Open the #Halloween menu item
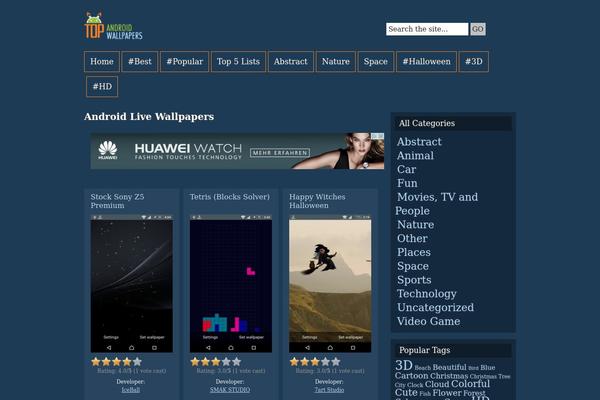Screen dimensions: 600x400 tap(426, 62)
